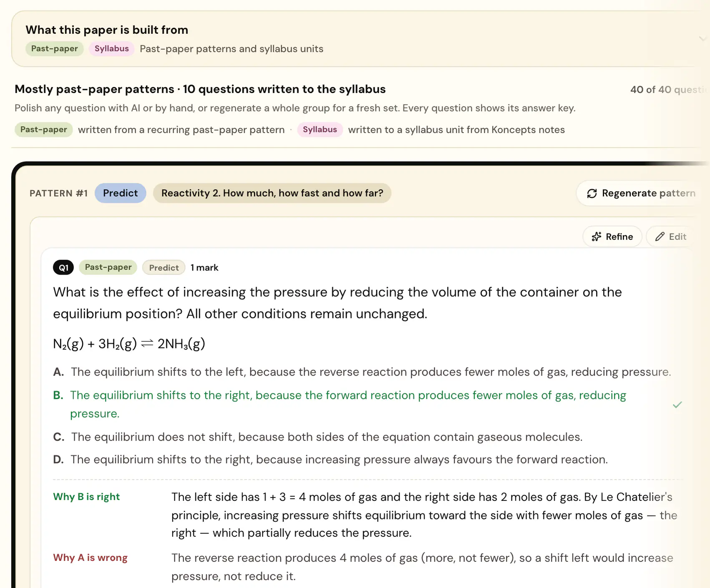Click the explanation 'The reverse reaction produces 4 moles'

(x=422, y=567)
